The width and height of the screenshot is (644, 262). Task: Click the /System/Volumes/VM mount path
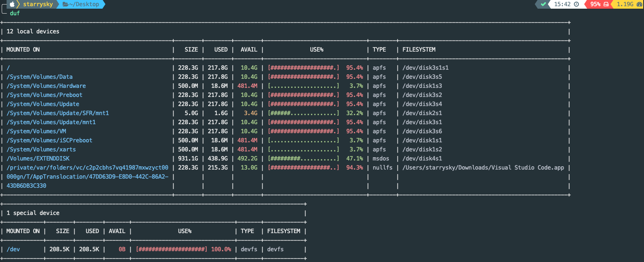pyautogui.click(x=36, y=131)
